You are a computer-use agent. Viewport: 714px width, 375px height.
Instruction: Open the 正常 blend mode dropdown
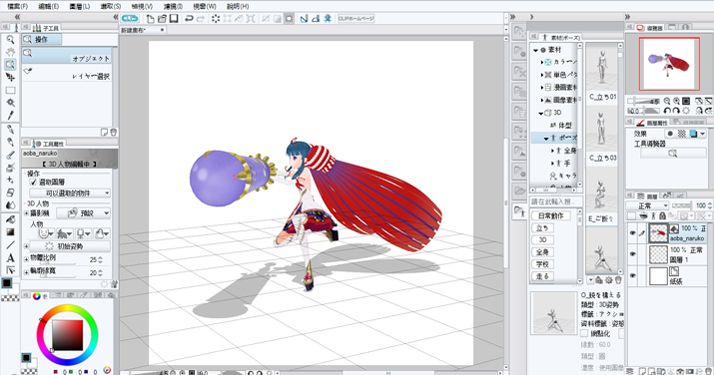coord(647,206)
